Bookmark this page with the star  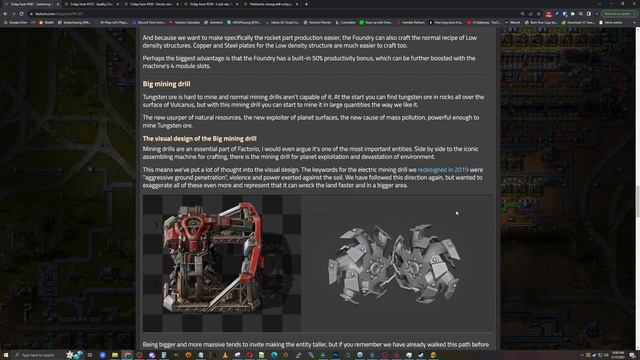click(x=538, y=13)
